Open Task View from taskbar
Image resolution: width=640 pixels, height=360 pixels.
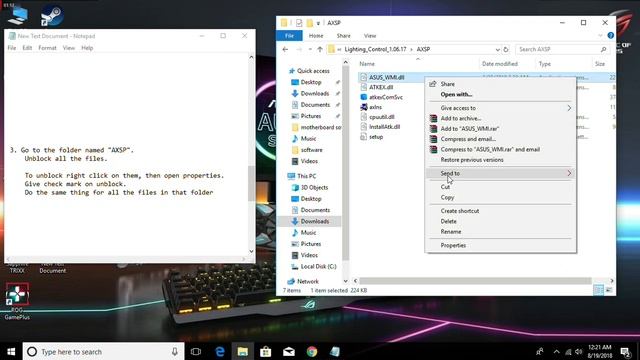pos(196,351)
